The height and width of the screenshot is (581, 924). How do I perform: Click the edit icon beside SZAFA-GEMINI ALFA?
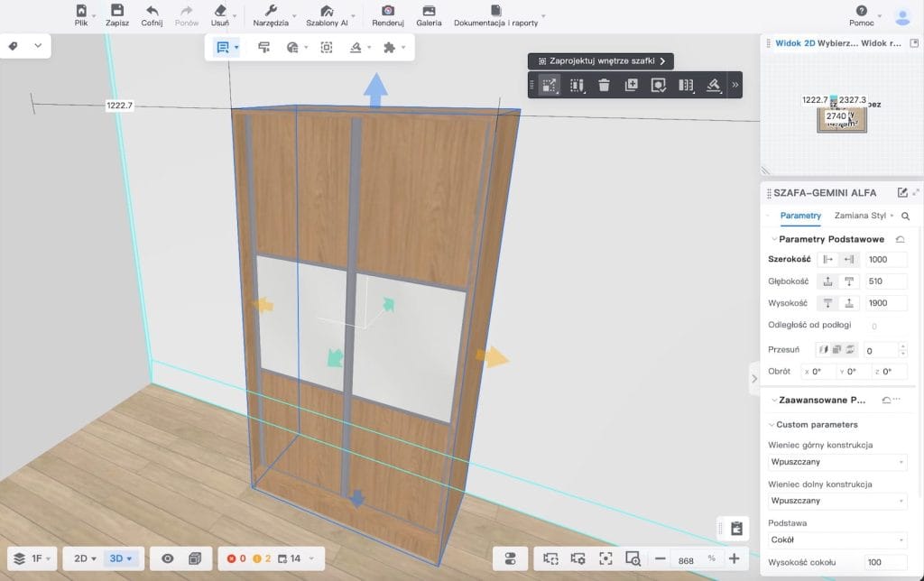[902, 193]
